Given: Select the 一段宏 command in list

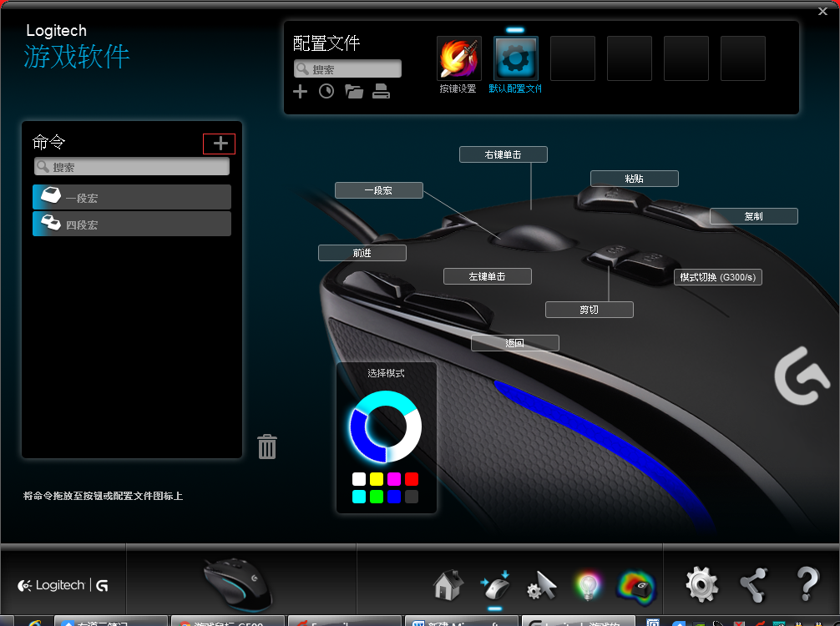Looking at the screenshot, I should click(132, 197).
